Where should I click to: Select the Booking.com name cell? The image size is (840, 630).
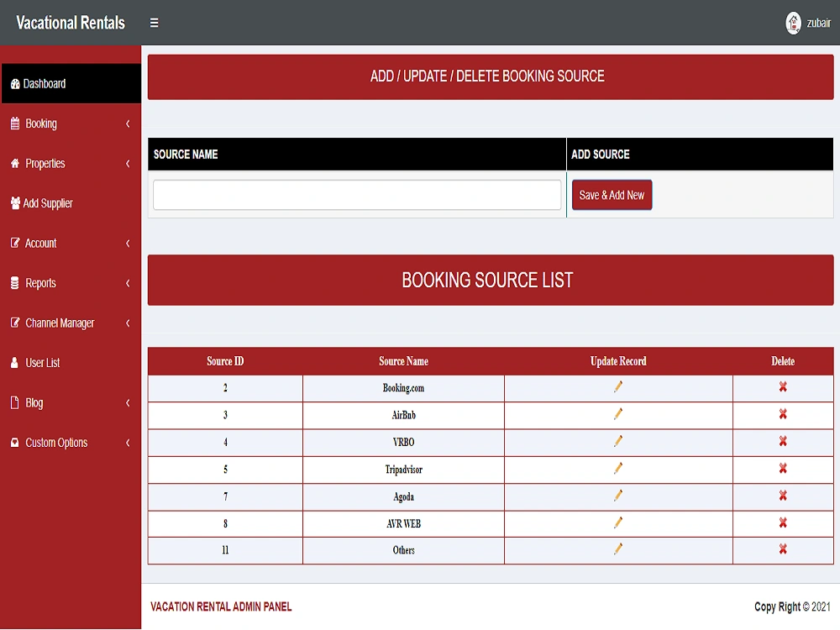point(403,388)
